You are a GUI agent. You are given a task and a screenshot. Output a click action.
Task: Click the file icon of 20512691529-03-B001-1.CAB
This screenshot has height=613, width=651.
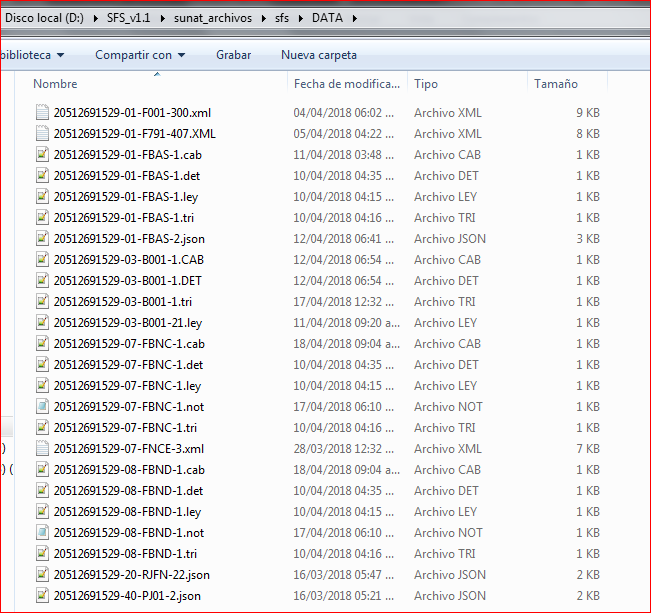(42, 260)
